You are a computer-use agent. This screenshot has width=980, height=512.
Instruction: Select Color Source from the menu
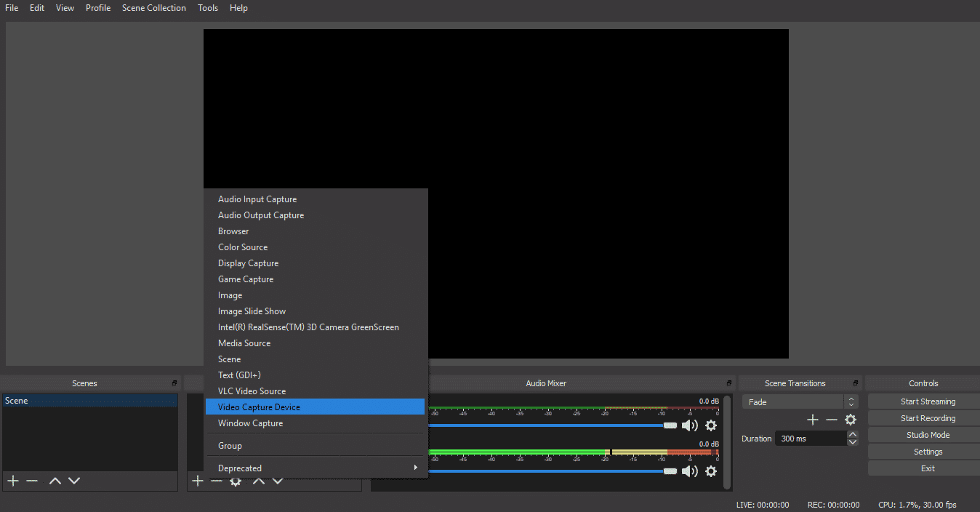(x=314, y=247)
